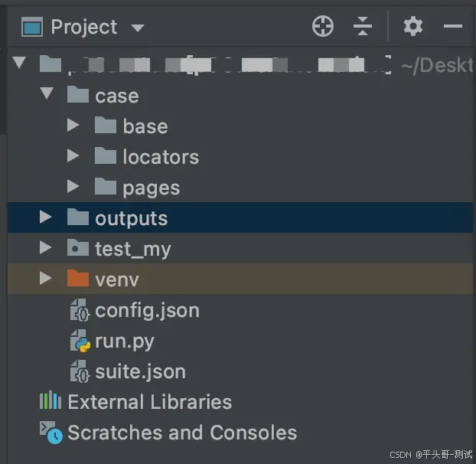The image size is (476, 464).
Task: Expand the venv folder arrow
Action: click(46, 278)
